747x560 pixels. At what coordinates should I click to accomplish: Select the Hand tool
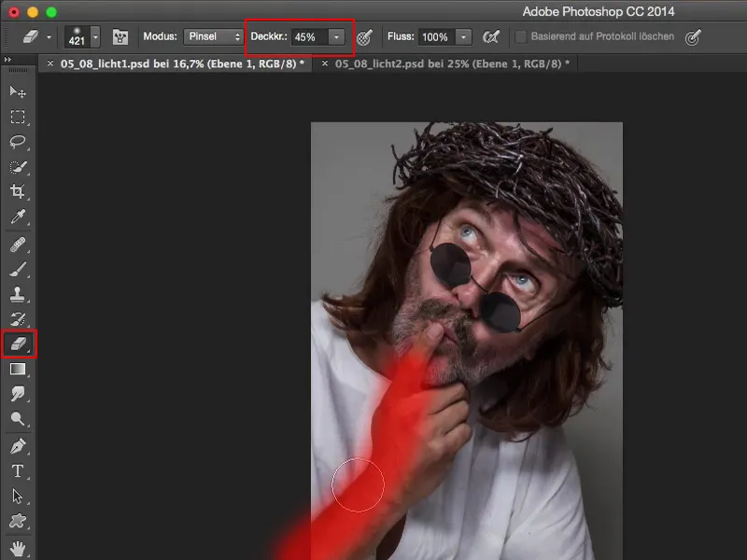[x=18, y=549]
